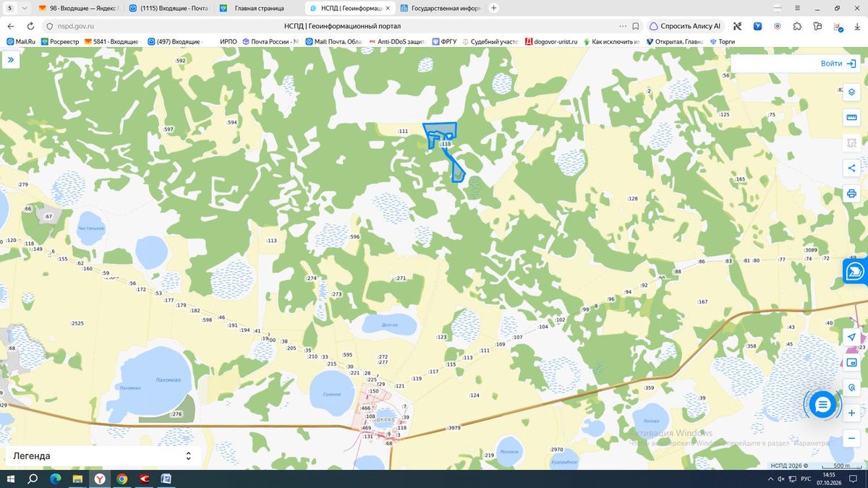Select the area identify tool
This screenshot has height=488, width=868.
[851, 142]
